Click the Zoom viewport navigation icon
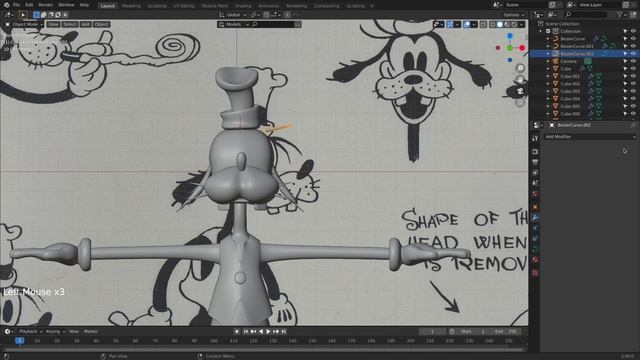640x360 pixels. (x=520, y=68)
